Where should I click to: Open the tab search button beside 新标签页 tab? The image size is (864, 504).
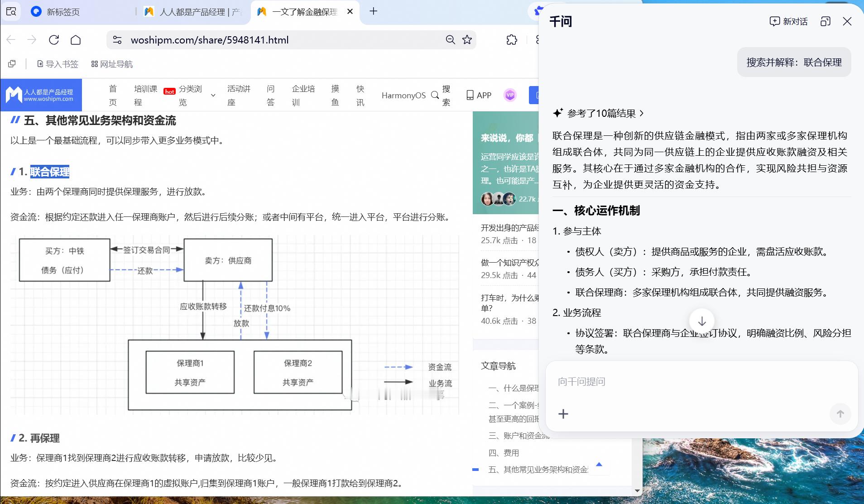pyautogui.click(x=11, y=12)
